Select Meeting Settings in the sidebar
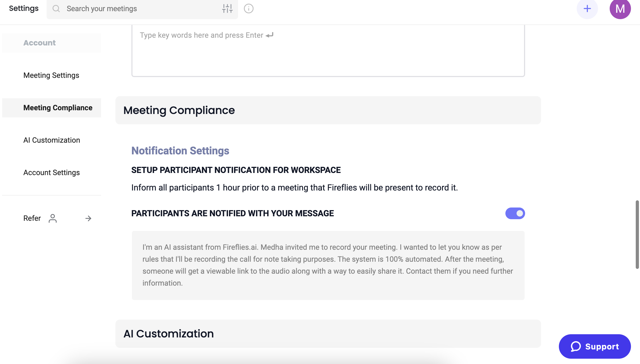Viewport: 640px width, 364px height. pyautogui.click(x=51, y=75)
